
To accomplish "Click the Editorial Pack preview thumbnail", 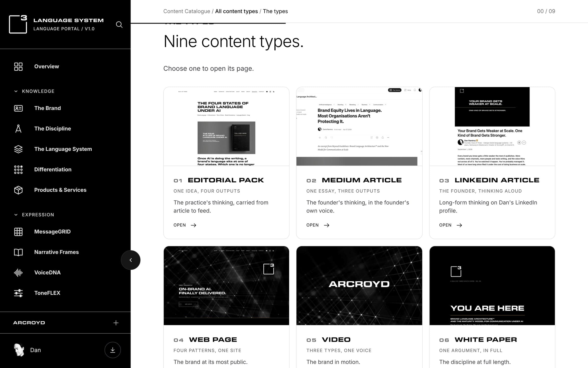I will click(226, 126).
